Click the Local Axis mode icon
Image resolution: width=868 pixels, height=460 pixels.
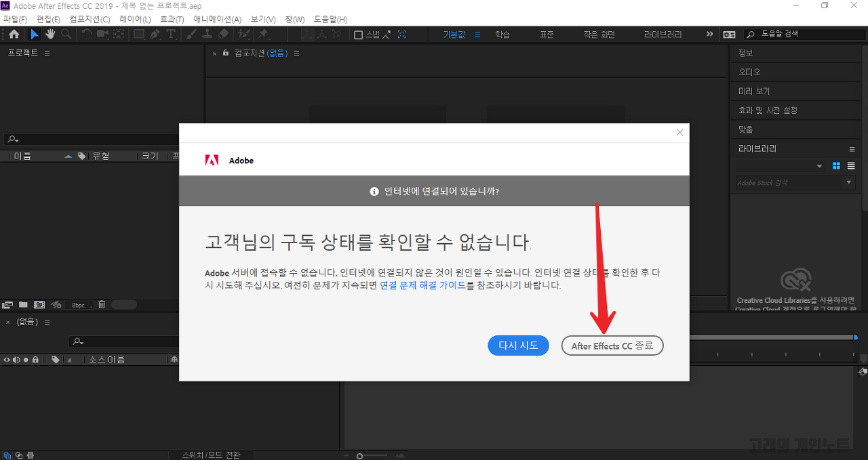pyautogui.click(x=307, y=35)
